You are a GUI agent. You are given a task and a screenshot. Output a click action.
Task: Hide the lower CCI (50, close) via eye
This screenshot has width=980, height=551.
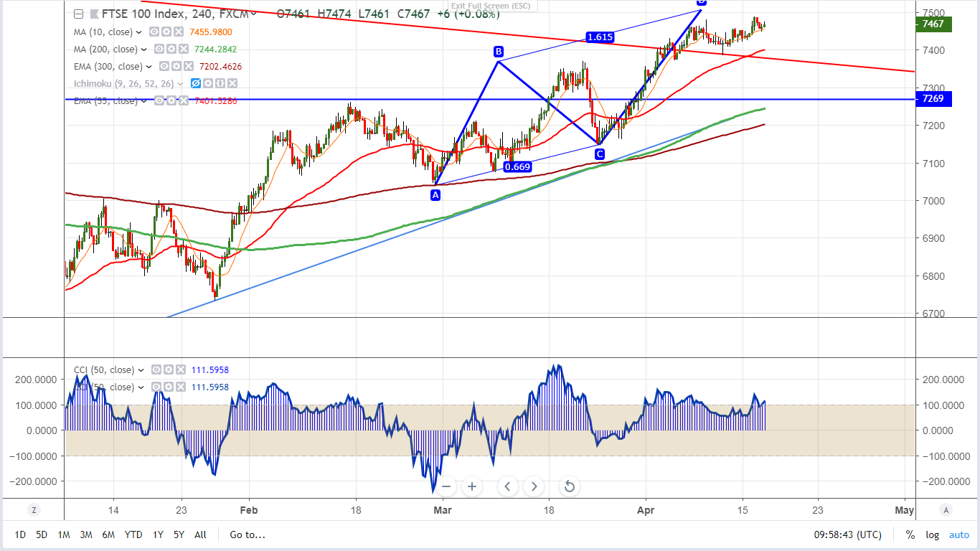tap(156, 387)
